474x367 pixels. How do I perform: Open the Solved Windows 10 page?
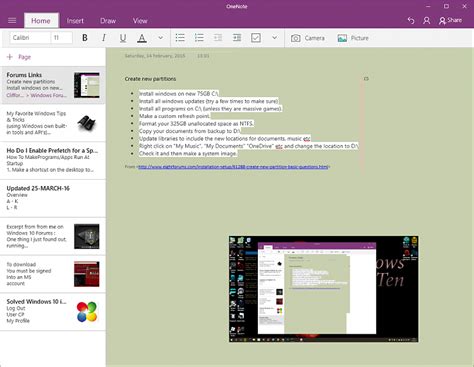[x=53, y=311]
